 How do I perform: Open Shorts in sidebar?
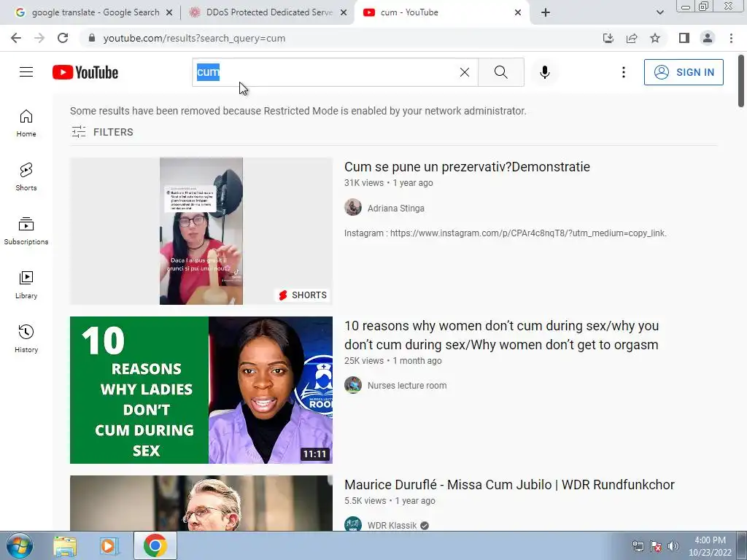(x=26, y=177)
